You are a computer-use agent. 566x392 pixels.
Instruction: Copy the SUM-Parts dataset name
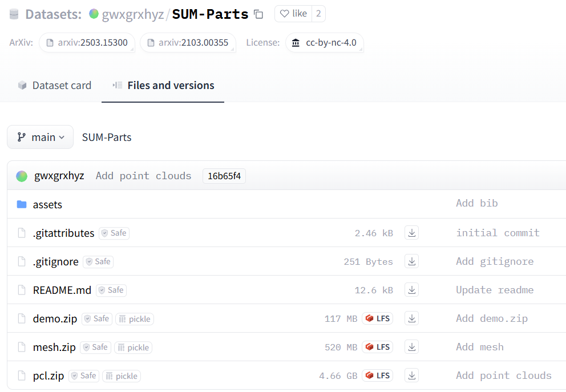(258, 14)
